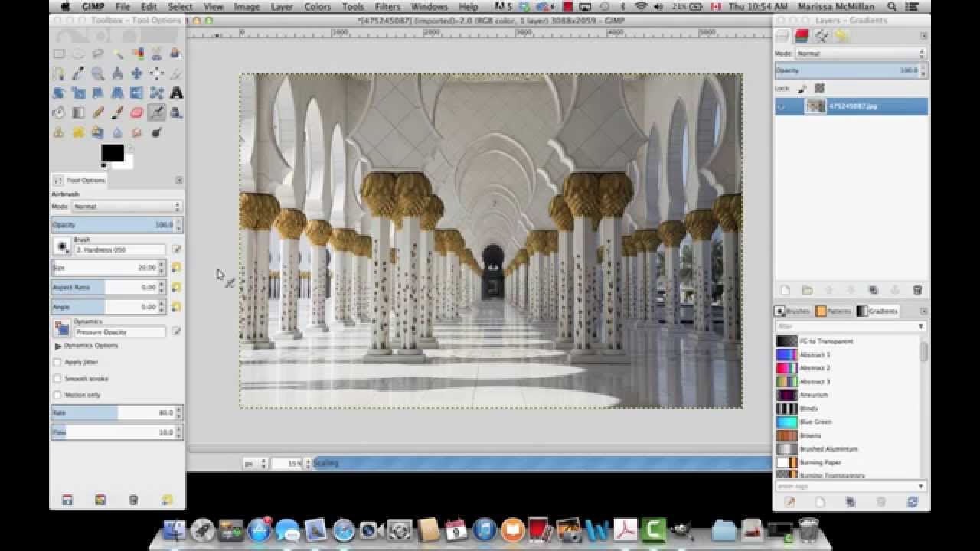This screenshot has height=551, width=980.
Task: Duplicate the current layer
Action: pos(873,290)
